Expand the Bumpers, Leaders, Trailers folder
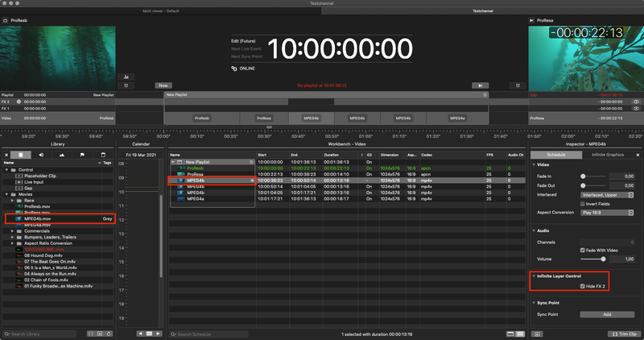Screen dimensions: 644x340 pos(12,237)
